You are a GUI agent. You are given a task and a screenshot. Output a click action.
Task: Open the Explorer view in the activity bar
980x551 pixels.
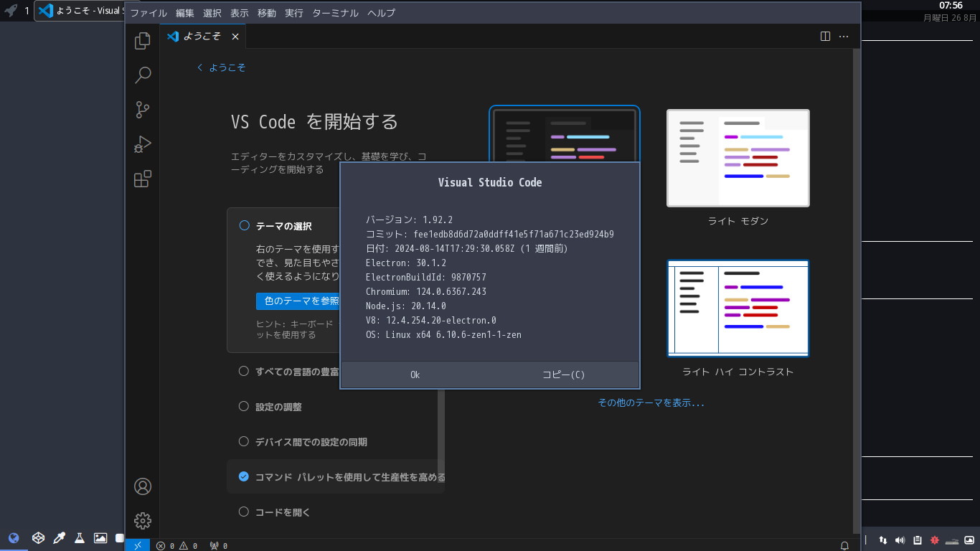tap(141, 40)
